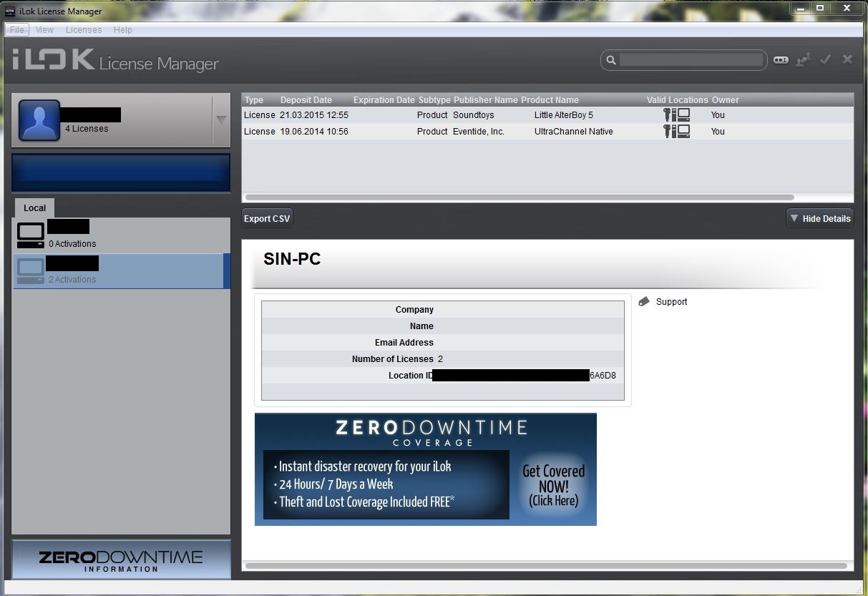The width and height of the screenshot is (868, 596).
Task: Sort by the Subtype column header
Action: coord(434,100)
